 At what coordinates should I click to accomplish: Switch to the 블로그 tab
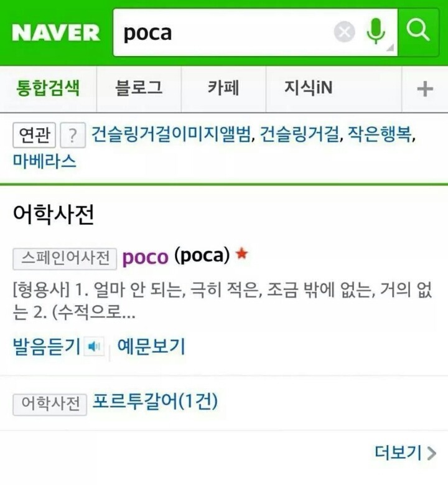coord(139,88)
